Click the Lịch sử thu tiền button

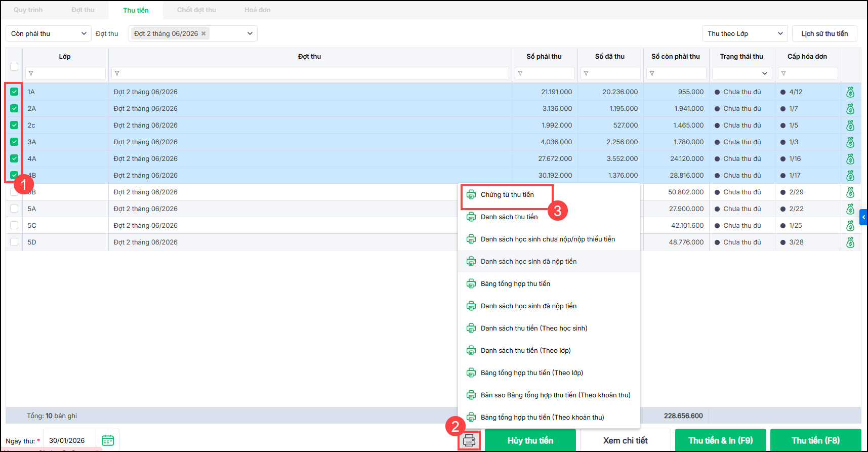tap(824, 34)
